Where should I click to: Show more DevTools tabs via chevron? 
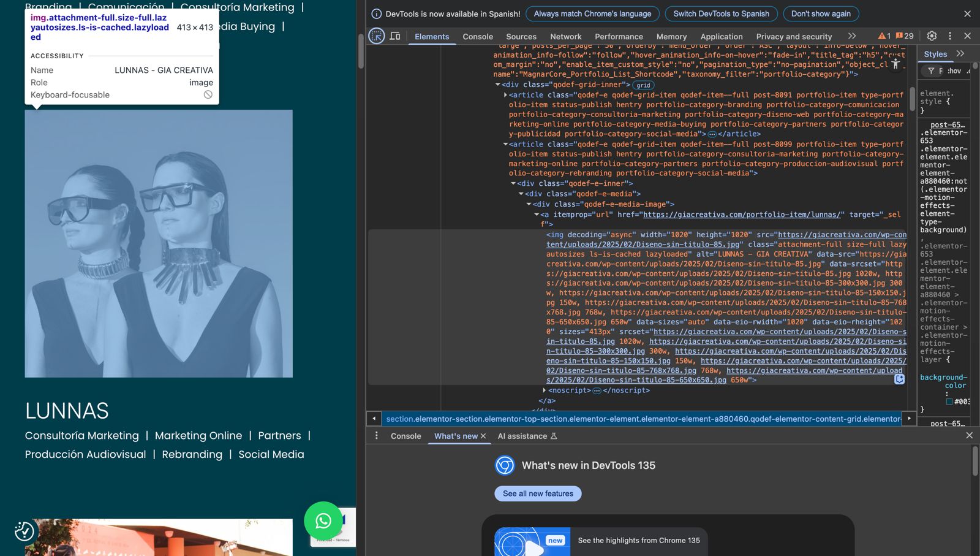[x=851, y=36]
